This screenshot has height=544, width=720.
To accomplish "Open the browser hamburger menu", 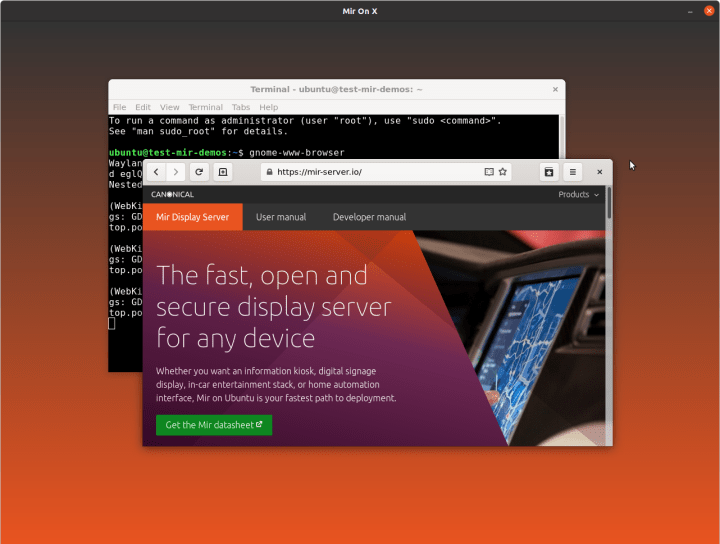I will pyautogui.click(x=573, y=172).
